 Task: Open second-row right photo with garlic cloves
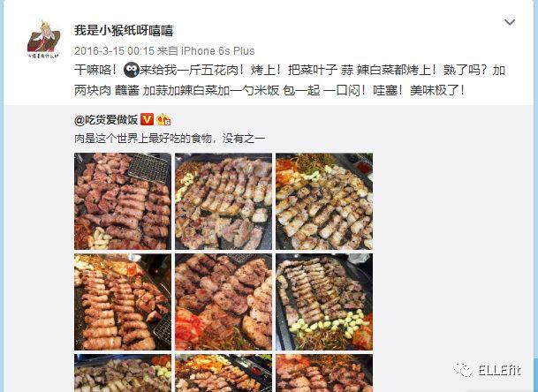pyautogui.click(x=324, y=302)
